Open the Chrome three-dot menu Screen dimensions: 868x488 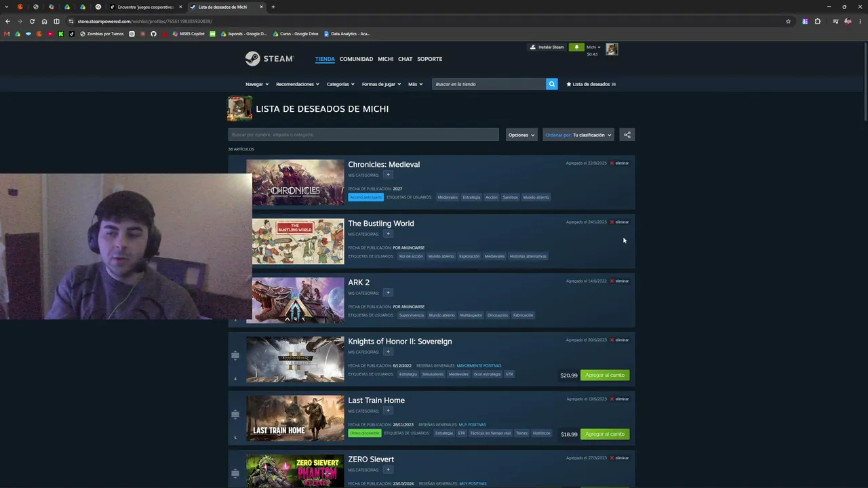tap(861, 21)
